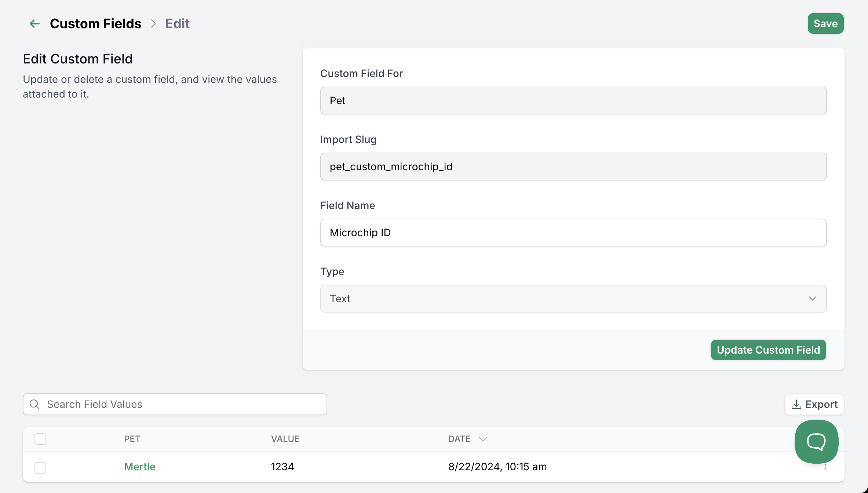868x493 pixels.
Task: Click the Custom Field For field
Action: click(x=573, y=101)
